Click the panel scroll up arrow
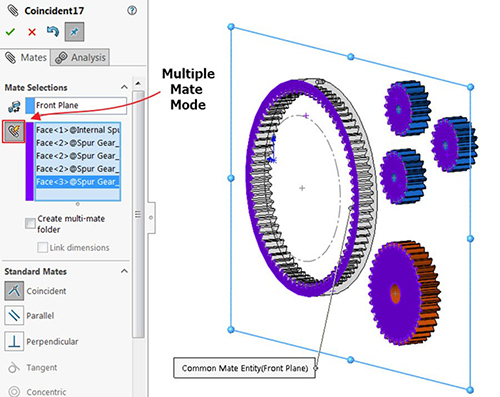The height and width of the screenshot is (397, 500). 138,83
